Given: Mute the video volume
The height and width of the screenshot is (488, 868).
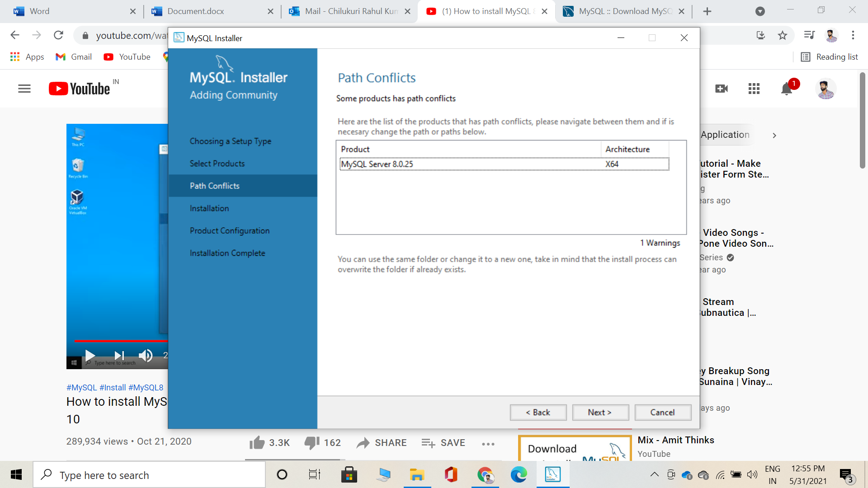Looking at the screenshot, I should pyautogui.click(x=146, y=356).
